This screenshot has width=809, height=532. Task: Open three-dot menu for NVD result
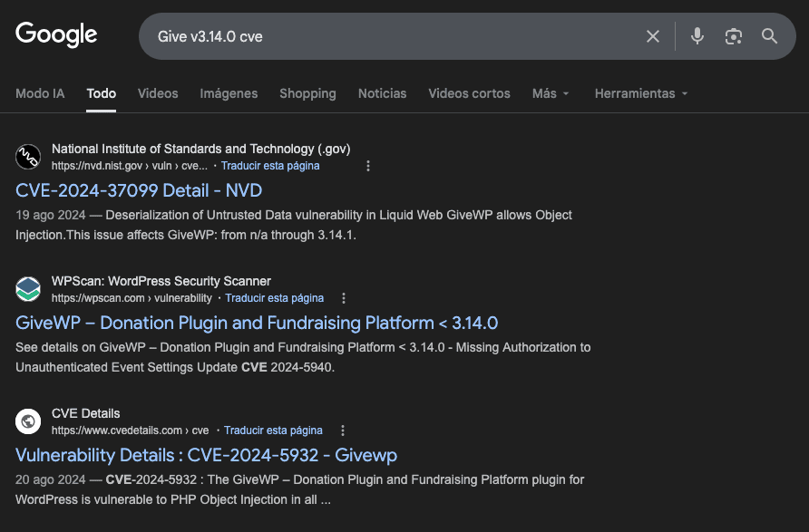368,166
